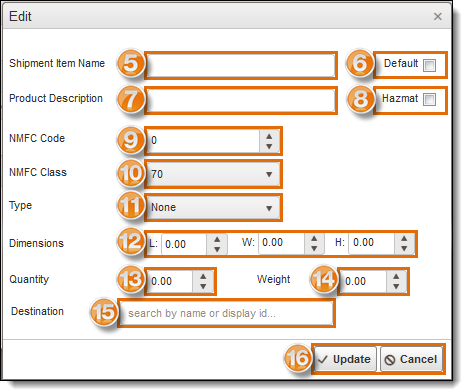Viewport: 464px width, 390px height.
Task: Click the Length dimension input
Action: tap(184, 244)
